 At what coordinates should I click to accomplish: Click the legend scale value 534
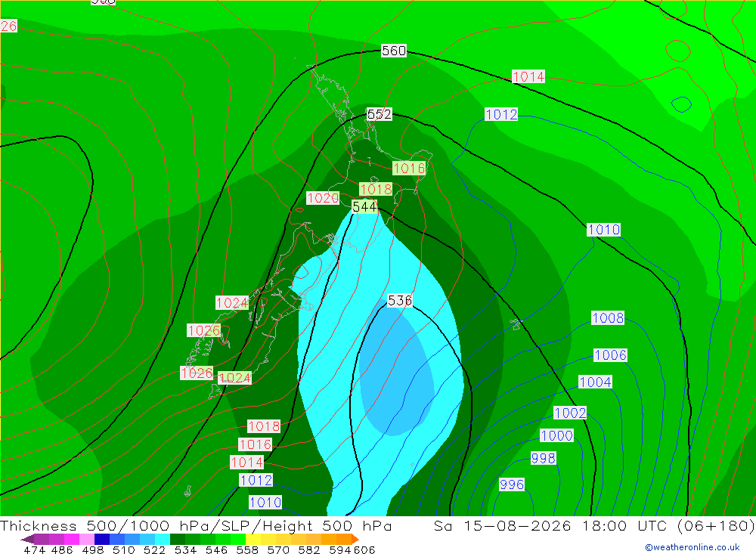pyautogui.click(x=186, y=549)
